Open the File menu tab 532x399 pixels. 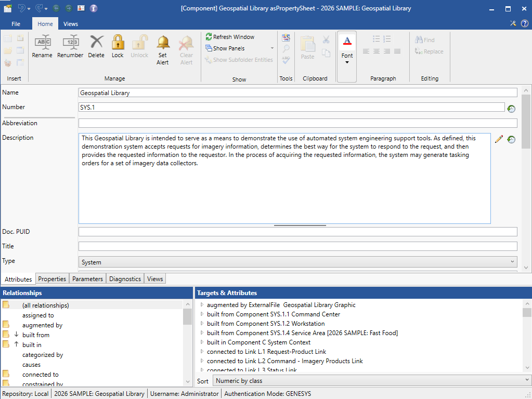16,24
